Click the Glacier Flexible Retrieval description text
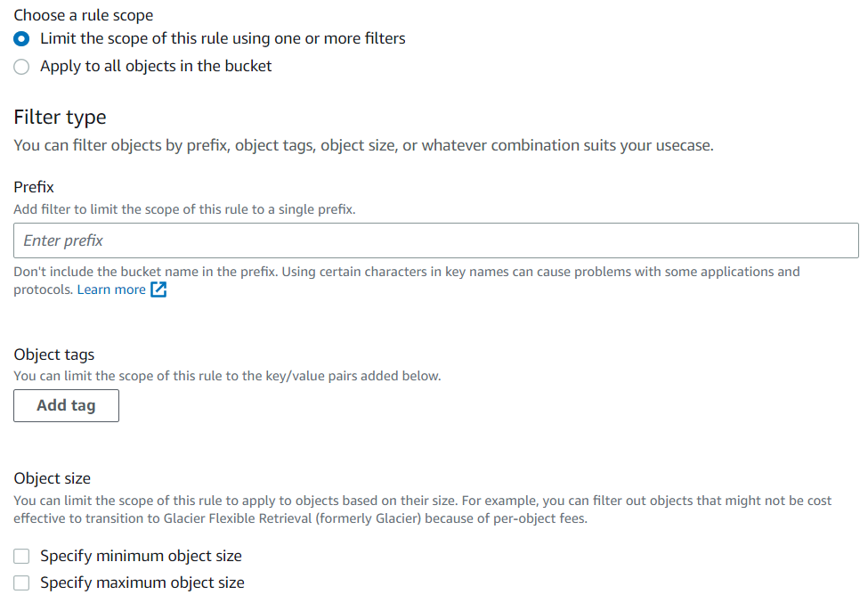This screenshot has width=868, height=603. (422, 509)
